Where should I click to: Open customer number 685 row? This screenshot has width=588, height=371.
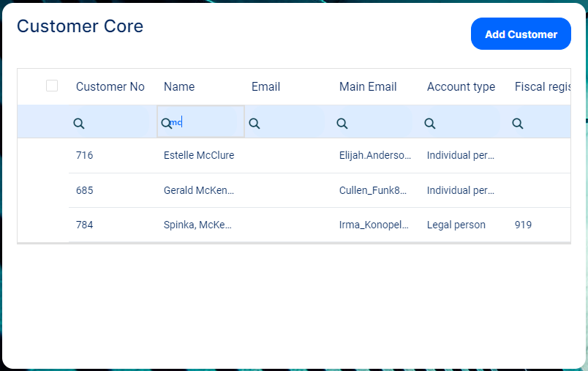[x=85, y=190]
